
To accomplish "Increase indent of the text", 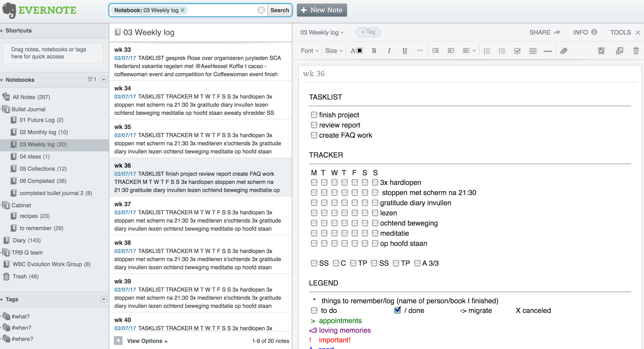I will pos(436,51).
